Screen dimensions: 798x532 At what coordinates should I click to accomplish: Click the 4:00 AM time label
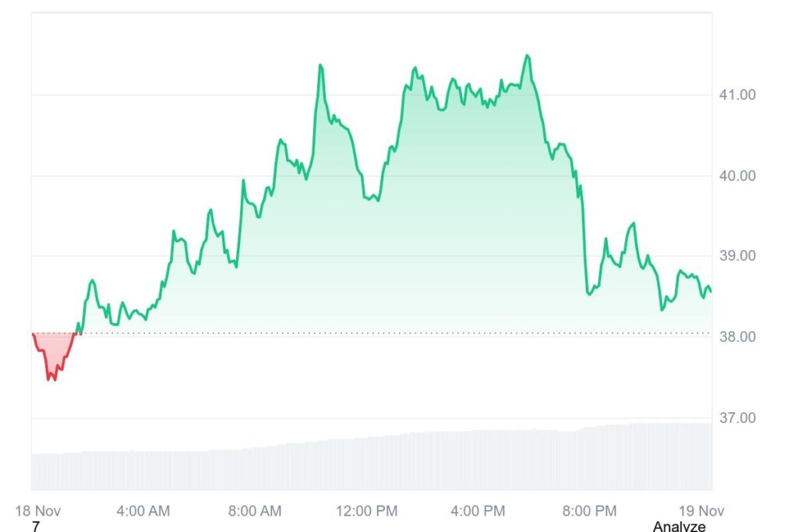tap(143, 511)
